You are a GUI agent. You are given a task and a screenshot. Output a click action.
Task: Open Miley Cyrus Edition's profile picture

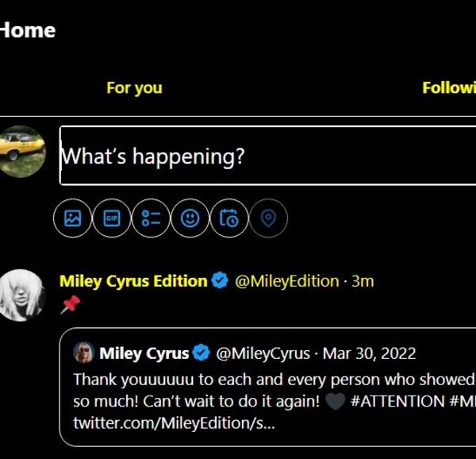coord(21,295)
